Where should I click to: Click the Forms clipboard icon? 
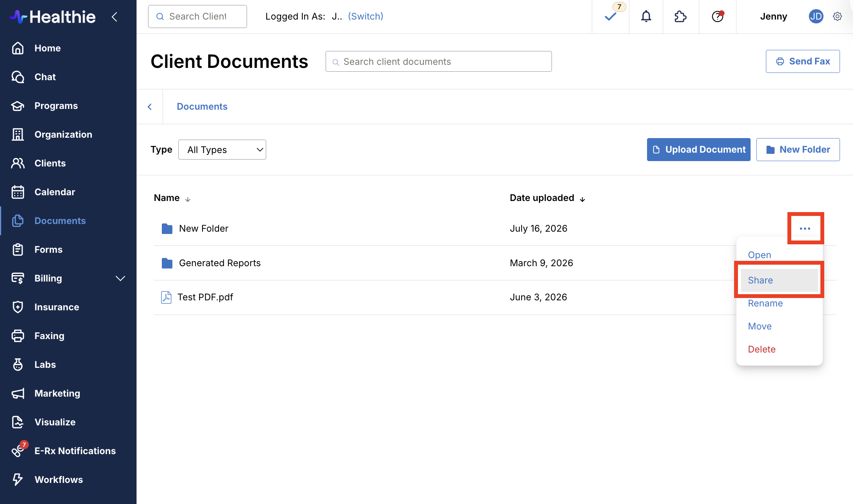coord(18,250)
